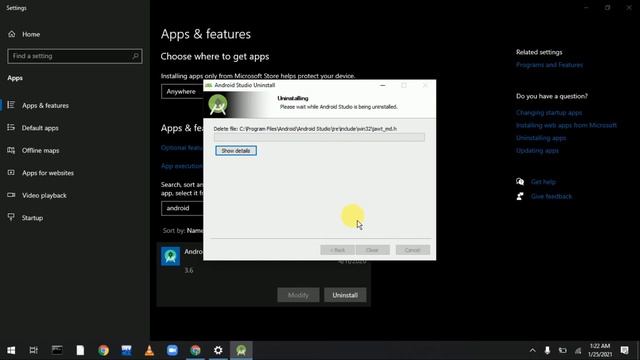Show hidden system tray icons
The height and width of the screenshot is (360, 640).
click(x=532, y=350)
